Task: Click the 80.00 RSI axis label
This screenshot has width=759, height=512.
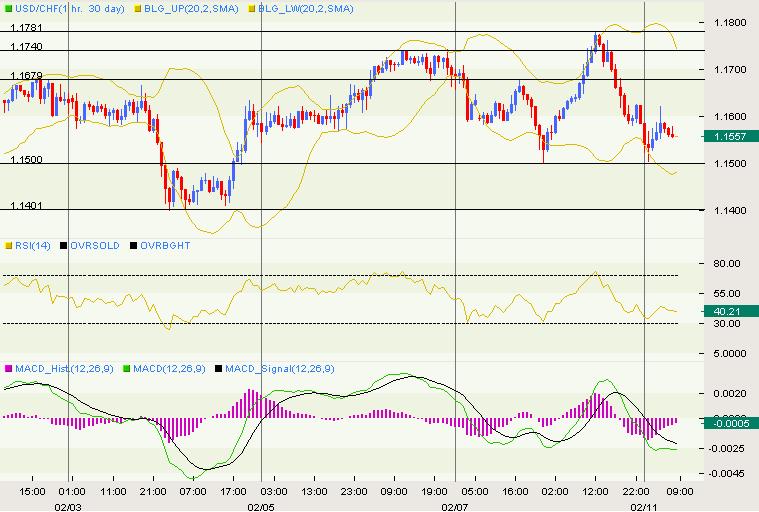Action: (727, 263)
